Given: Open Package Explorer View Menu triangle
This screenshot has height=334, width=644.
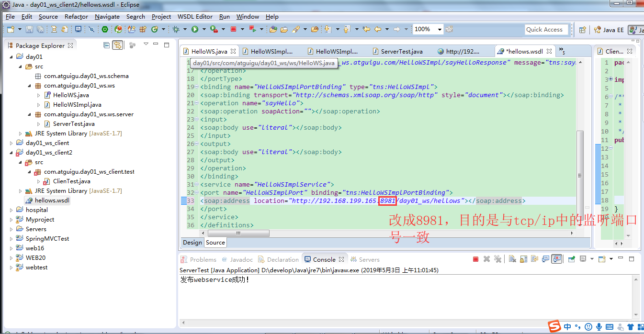Looking at the screenshot, I should 146,45.
